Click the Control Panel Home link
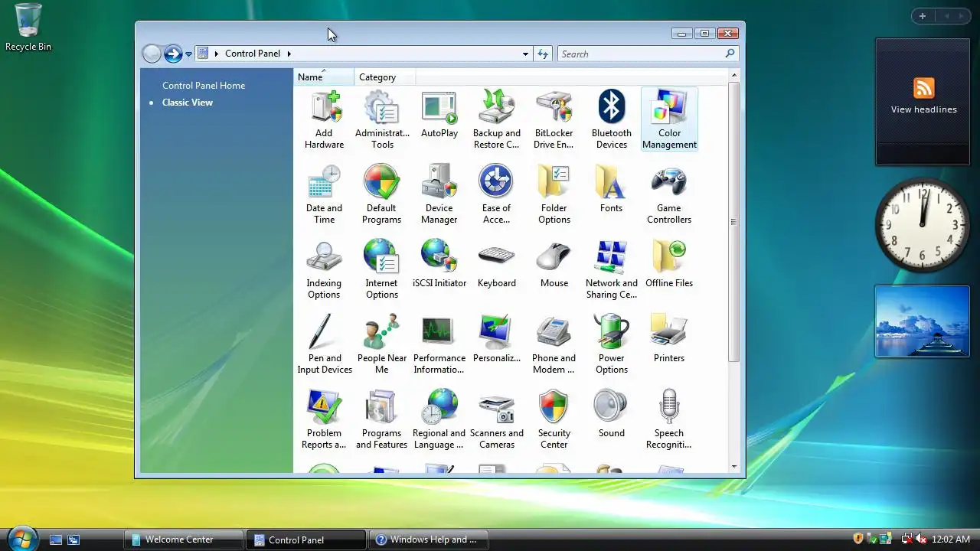The image size is (980, 551). [204, 86]
